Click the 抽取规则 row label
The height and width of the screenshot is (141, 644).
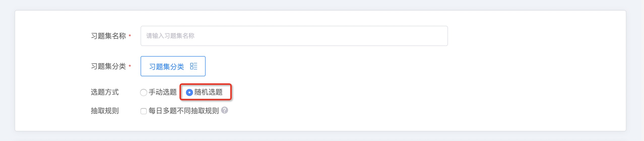[x=105, y=111]
